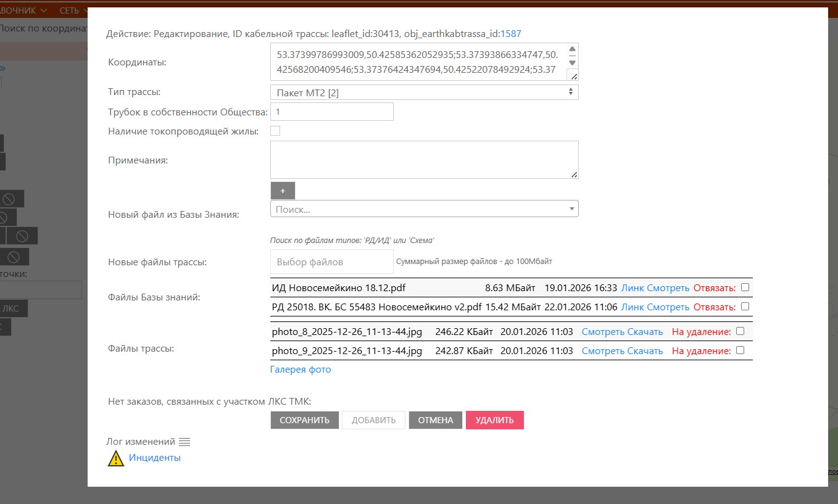Click the 19.01.2026 16:33 date
This screenshot has height=504, width=838.
click(581, 287)
